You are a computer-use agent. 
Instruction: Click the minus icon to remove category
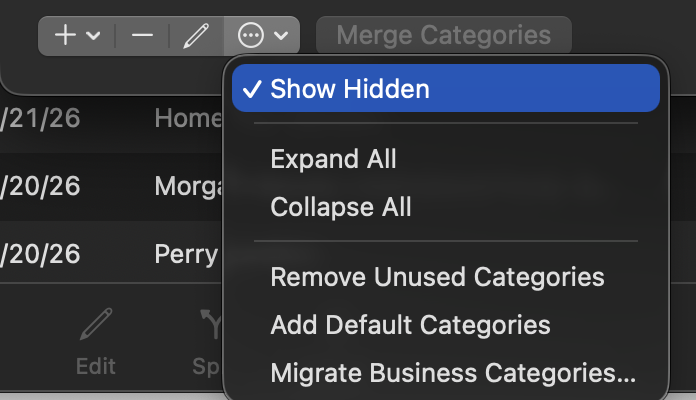[143, 36]
